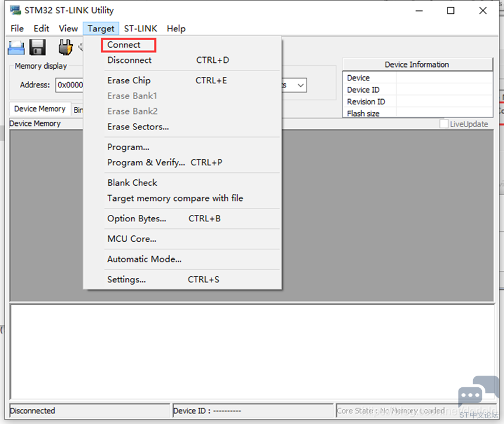Maximize the ST-LINK Utility window
504x424 pixels.
coord(450,10)
